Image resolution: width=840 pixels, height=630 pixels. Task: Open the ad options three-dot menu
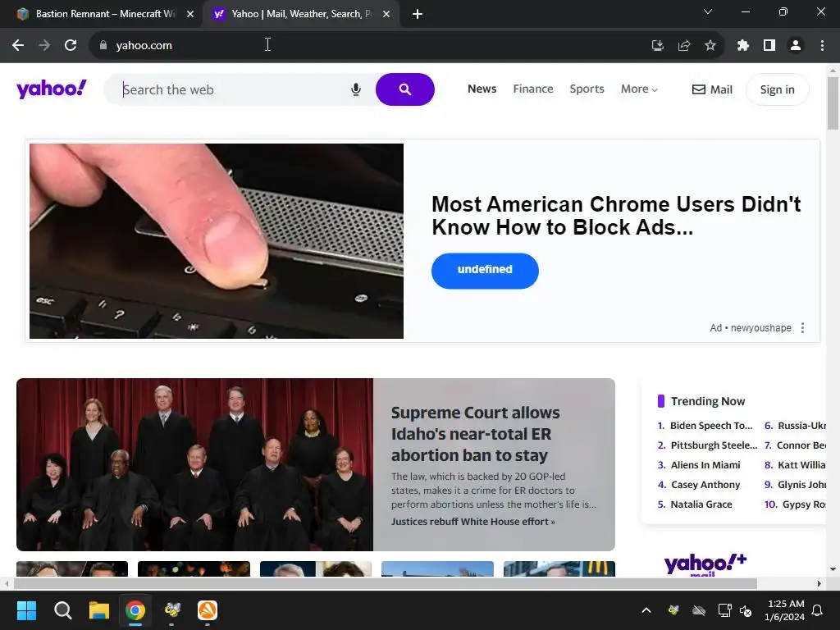[802, 328]
